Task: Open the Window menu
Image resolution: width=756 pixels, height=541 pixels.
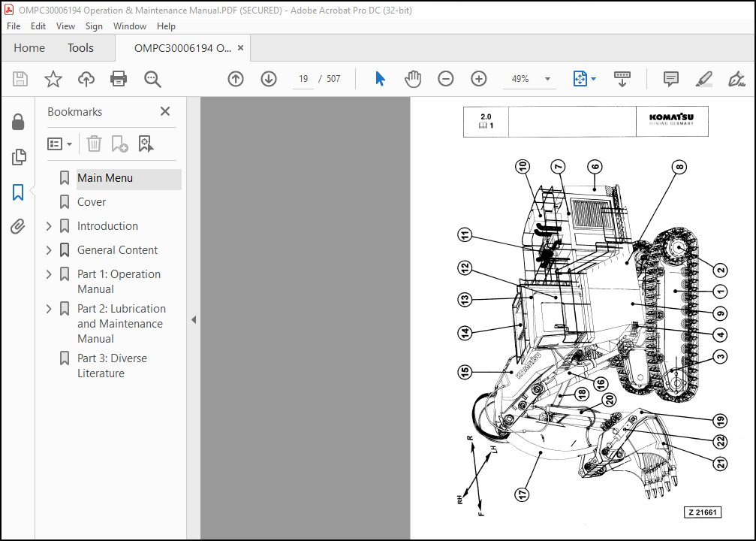Action: [x=130, y=26]
